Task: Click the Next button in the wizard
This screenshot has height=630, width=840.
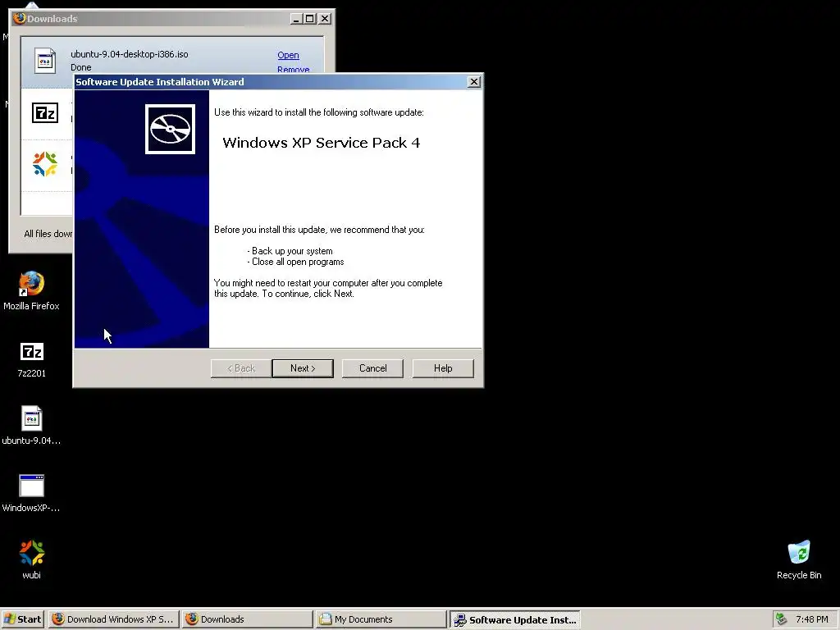Action: pos(303,368)
